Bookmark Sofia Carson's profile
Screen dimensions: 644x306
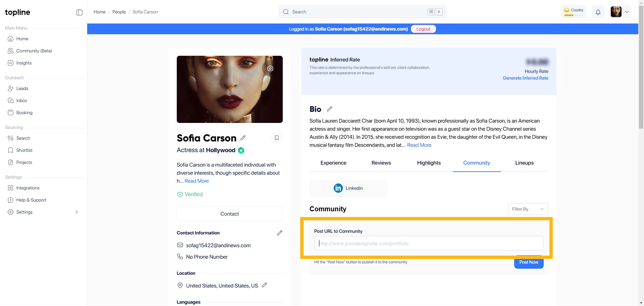pyautogui.click(x=276, y=138)
